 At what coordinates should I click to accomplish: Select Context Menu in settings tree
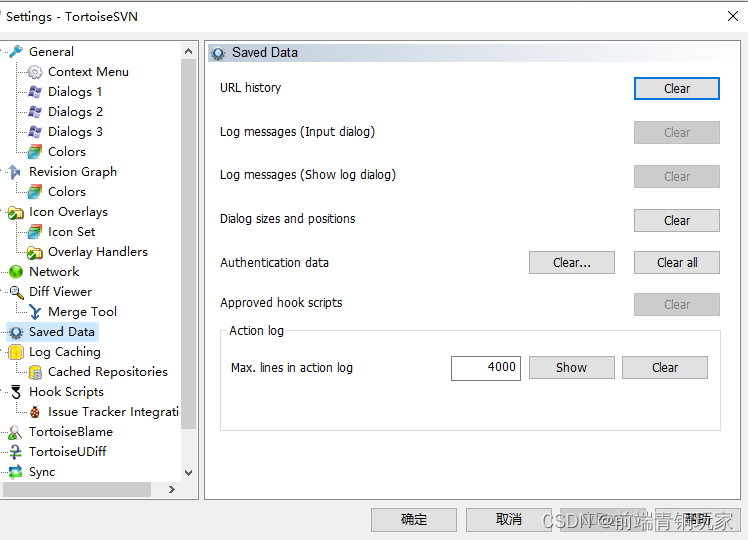(x=88, y=72)
